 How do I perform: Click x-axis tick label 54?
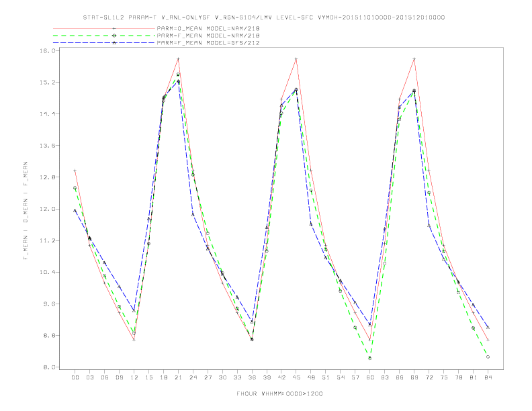[341, 377]
